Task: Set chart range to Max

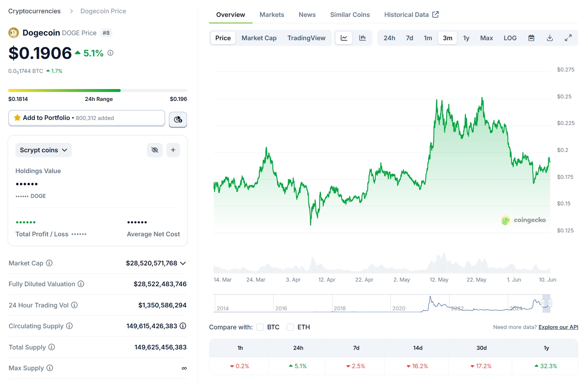Action: [486, 38]
